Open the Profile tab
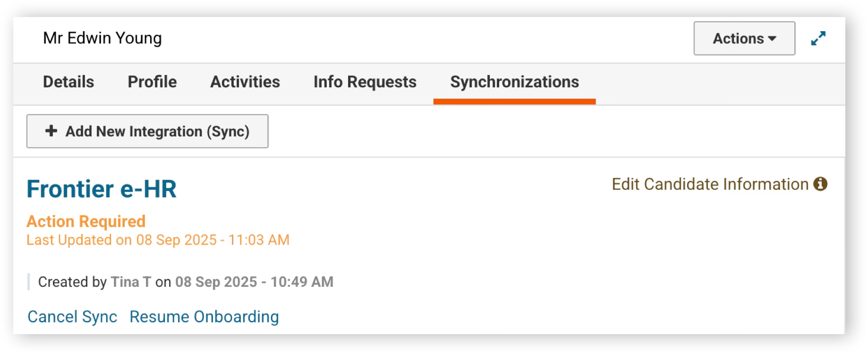868x353 pixels. pos(152,82)
